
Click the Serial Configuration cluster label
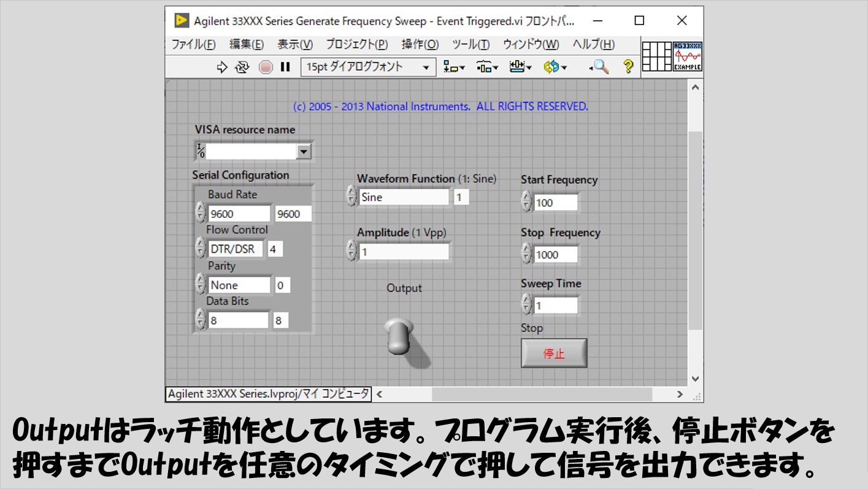pos(240,175)
